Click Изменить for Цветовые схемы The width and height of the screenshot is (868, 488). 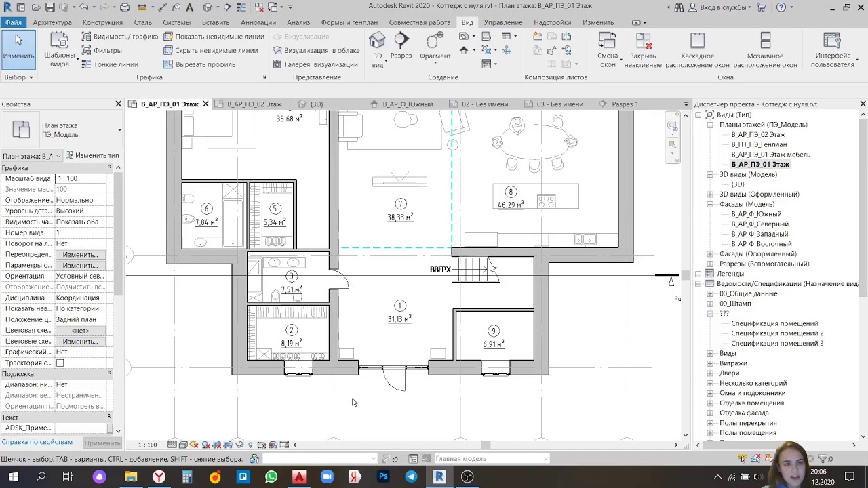(81, 341)
